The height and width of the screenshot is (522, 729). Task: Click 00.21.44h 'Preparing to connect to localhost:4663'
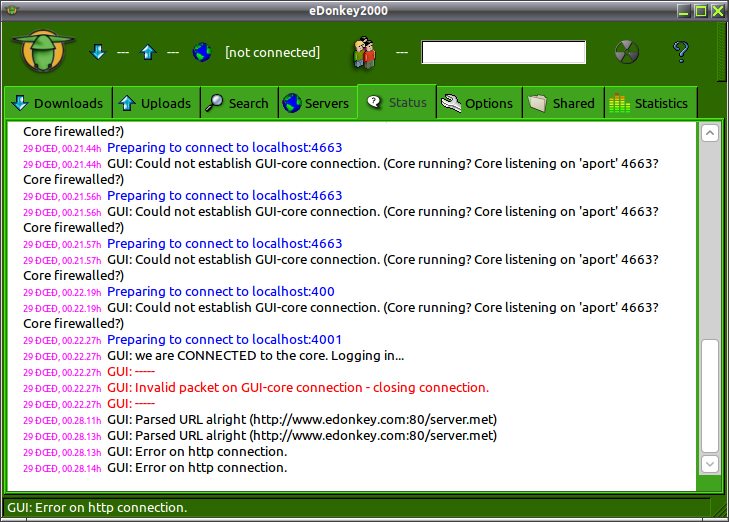pyautogui.click(x=225, y=148)
